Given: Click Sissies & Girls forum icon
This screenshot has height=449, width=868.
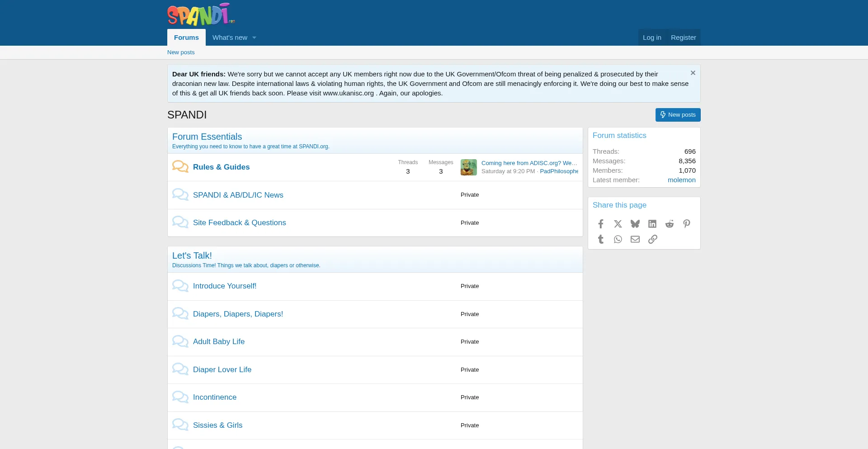Looking at the screenshot, I should click(180, 425).
